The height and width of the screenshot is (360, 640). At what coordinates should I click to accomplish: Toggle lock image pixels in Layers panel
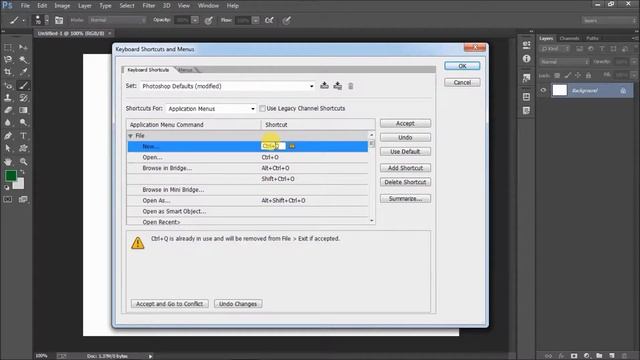pyautogui.click(x=568, y=76)
